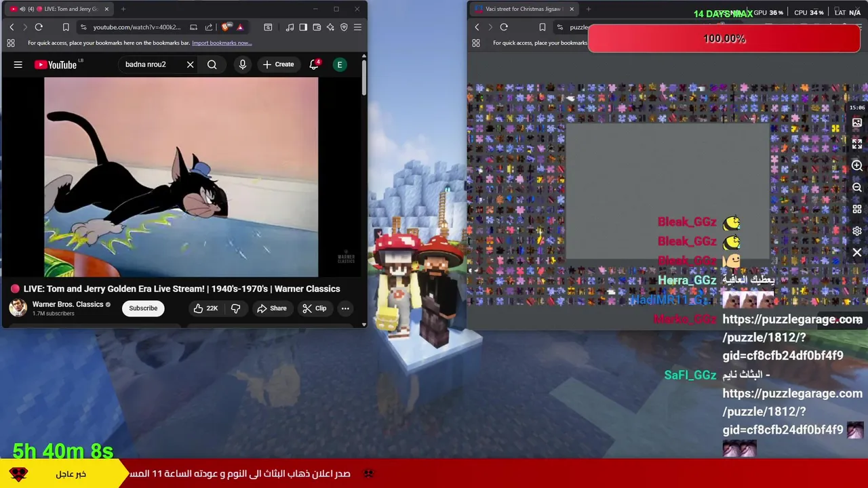Open the Wayback/search tab icon in toolbar
This screenshot has height=488, width=868.
click(268, 27)
